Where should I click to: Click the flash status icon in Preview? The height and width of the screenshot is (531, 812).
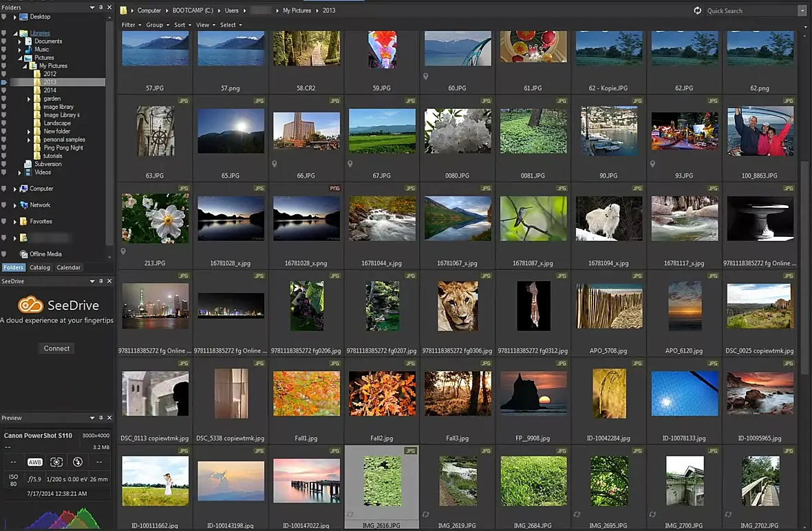pyautogui.click(x=78, y=462)
